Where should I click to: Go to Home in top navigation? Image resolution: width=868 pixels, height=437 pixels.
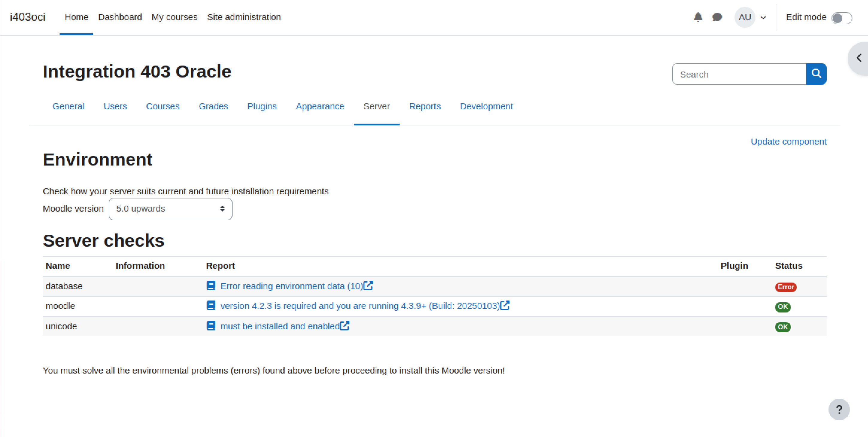click(x=77, y=17)
